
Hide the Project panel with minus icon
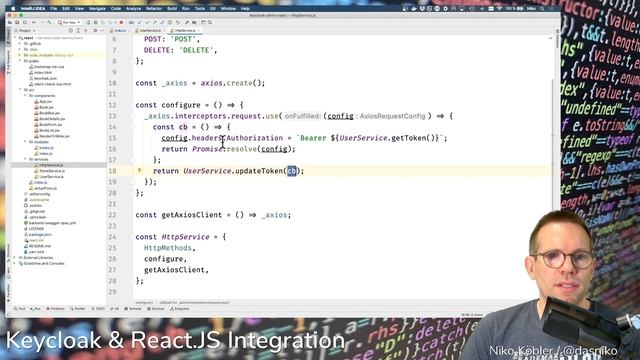[102, 31]
